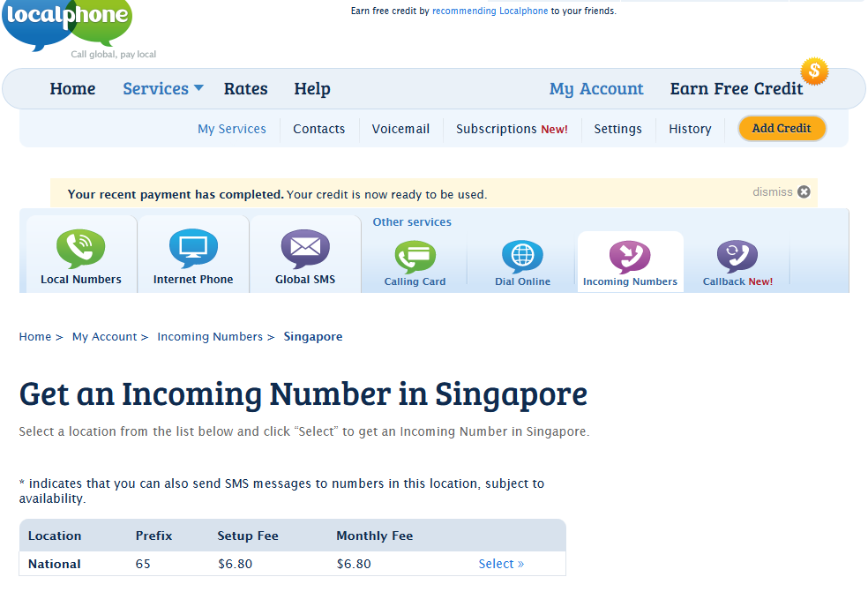Click the Monthly Fee column header
The width and height of the screenshot is (868, 592).
click(x=375, y=536)
